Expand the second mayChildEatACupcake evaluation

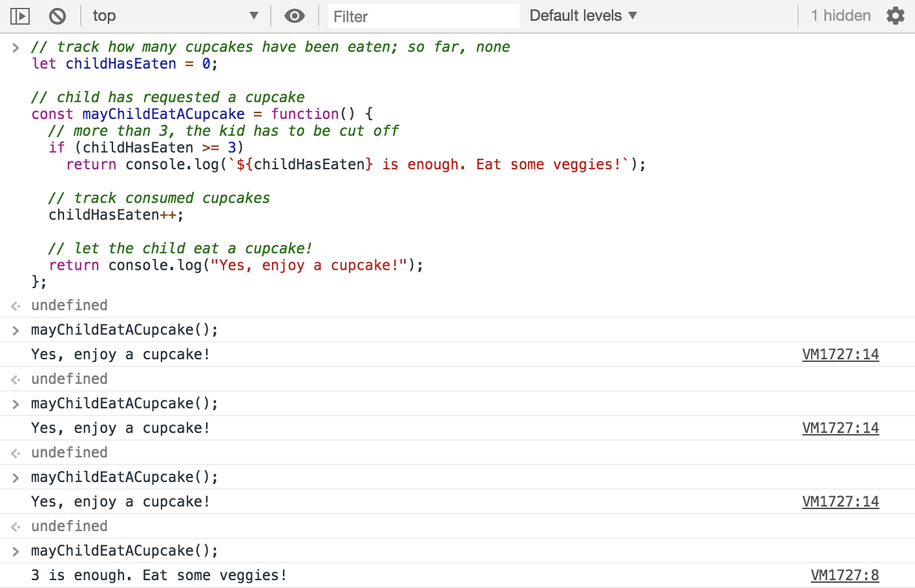click(15, 404)
